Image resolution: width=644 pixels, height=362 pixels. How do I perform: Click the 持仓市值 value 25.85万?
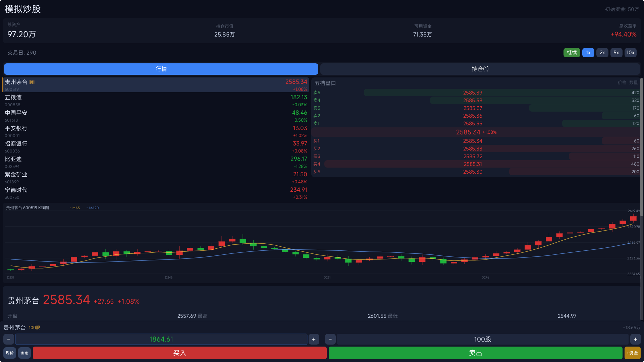click(x=224, y=35)
